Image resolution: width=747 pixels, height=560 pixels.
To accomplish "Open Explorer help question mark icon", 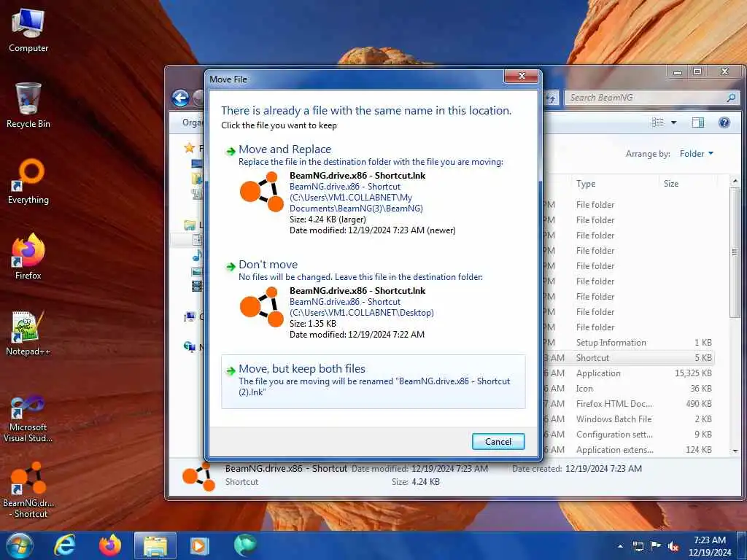I will 724,122.
